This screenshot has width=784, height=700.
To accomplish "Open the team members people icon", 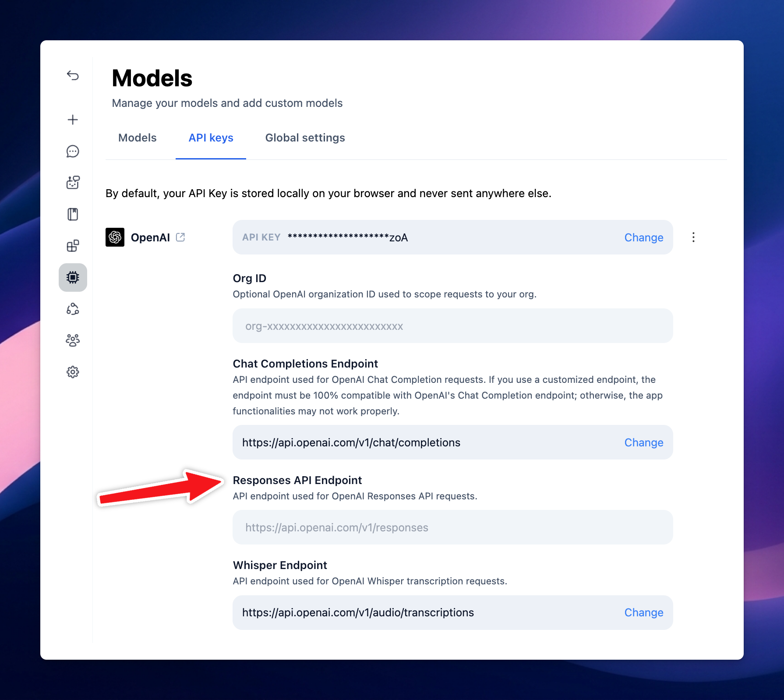I will 73,340.
